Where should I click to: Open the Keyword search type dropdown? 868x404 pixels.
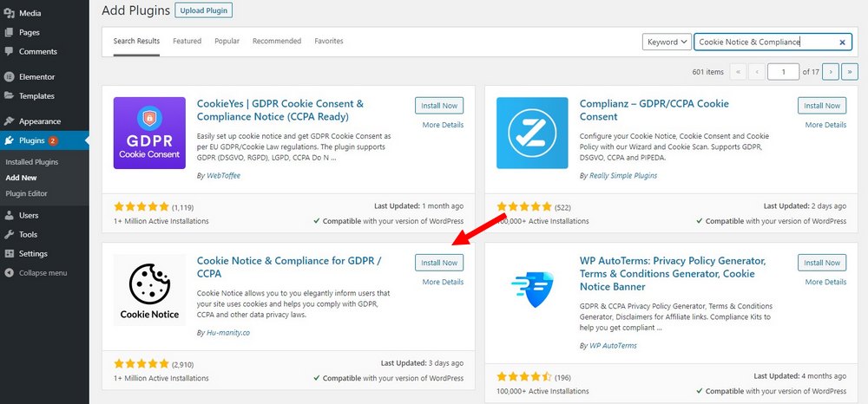667,42
